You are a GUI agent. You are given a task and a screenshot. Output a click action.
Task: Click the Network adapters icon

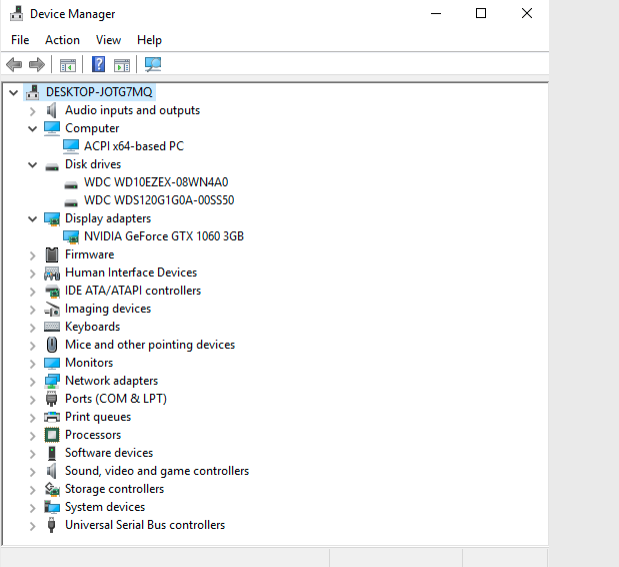tap(52, 381)
